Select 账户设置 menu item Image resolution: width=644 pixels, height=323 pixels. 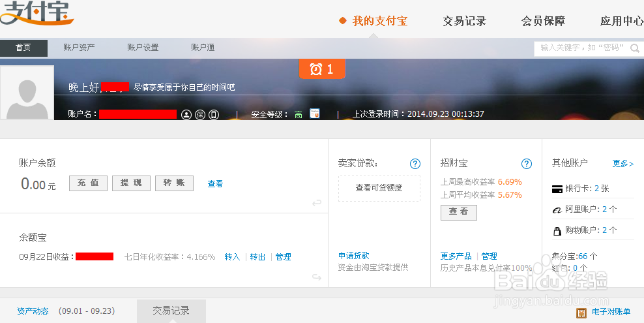tap(143, 48)
